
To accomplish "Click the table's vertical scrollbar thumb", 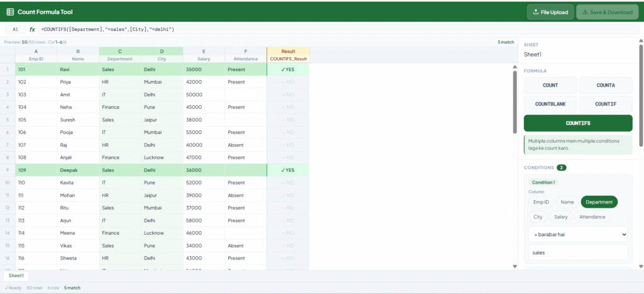I will 515,102.
